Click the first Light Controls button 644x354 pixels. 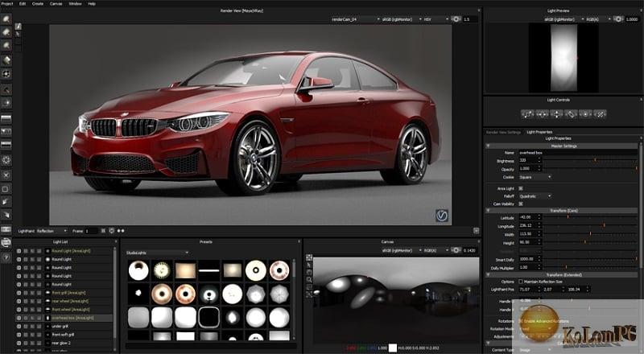click(527, 114)
